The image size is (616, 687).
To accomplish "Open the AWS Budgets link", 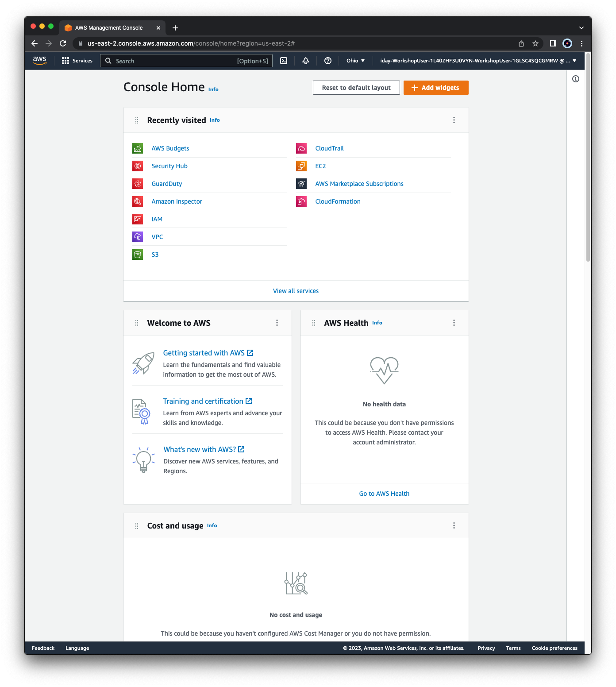I will click(x=170, y=148).
